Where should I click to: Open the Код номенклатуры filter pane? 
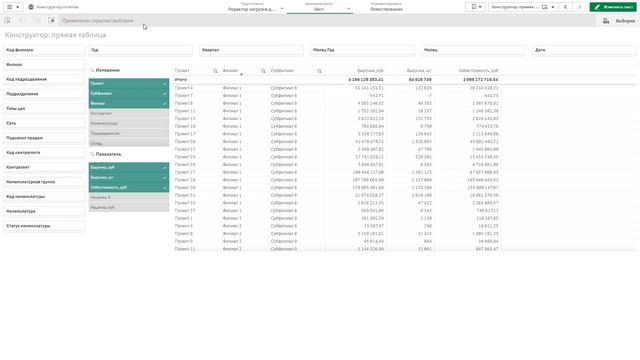(44, 197)
